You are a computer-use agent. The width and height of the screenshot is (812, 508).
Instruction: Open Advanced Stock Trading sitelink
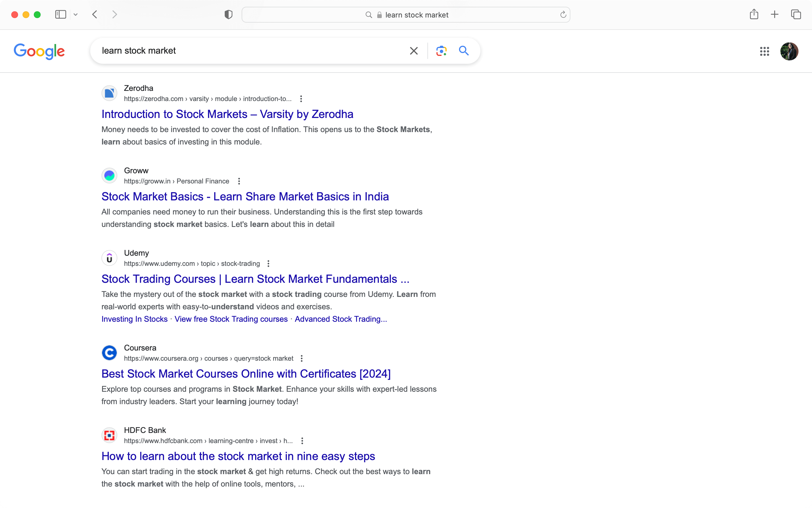(341, 319)
